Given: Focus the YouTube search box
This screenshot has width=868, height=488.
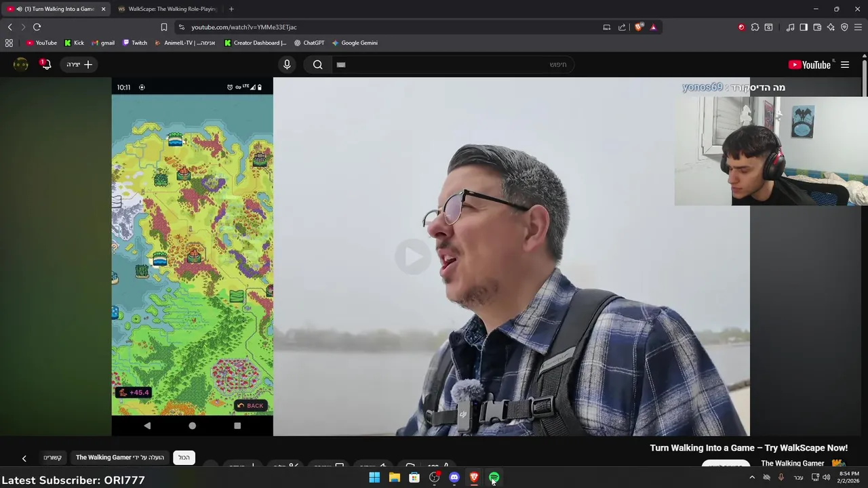Looking at the screenshot, I should [x=453, y=64].
